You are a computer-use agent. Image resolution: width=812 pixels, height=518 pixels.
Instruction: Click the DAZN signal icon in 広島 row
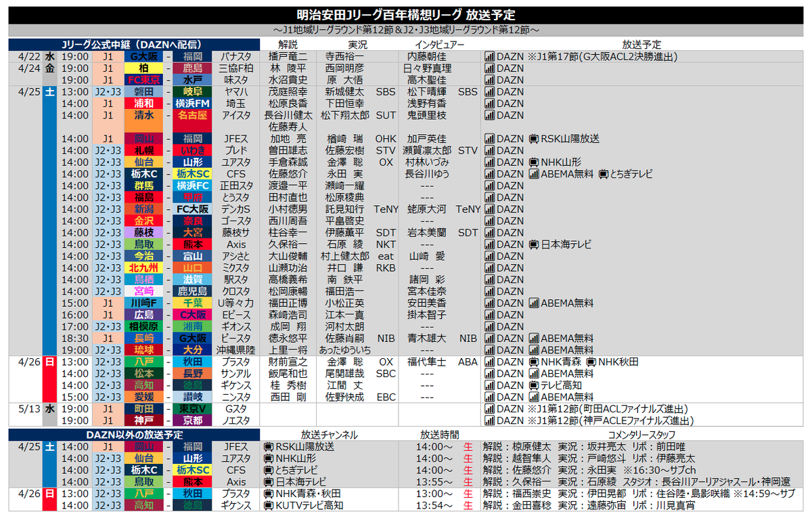[x=490, y=315]
